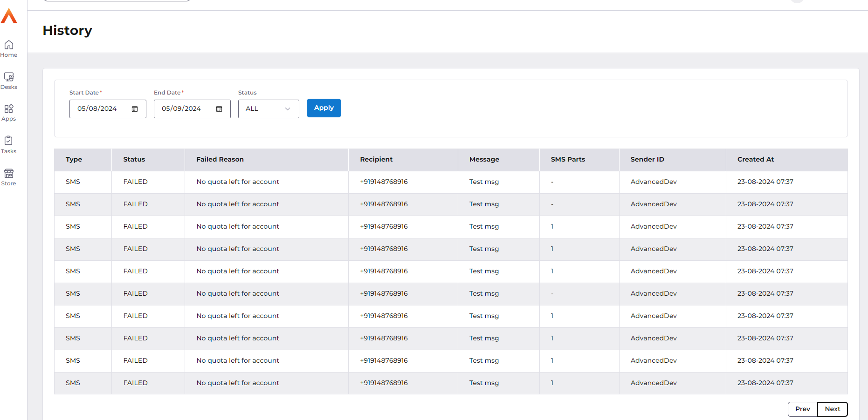
Task: Click the orange app logo
Action: coord(9,16)
